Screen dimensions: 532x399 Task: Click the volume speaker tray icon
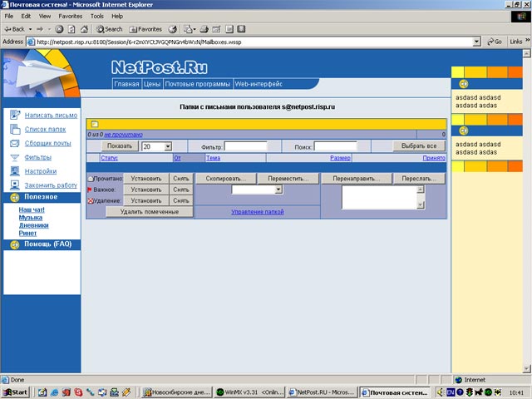(x=441, y=392)
